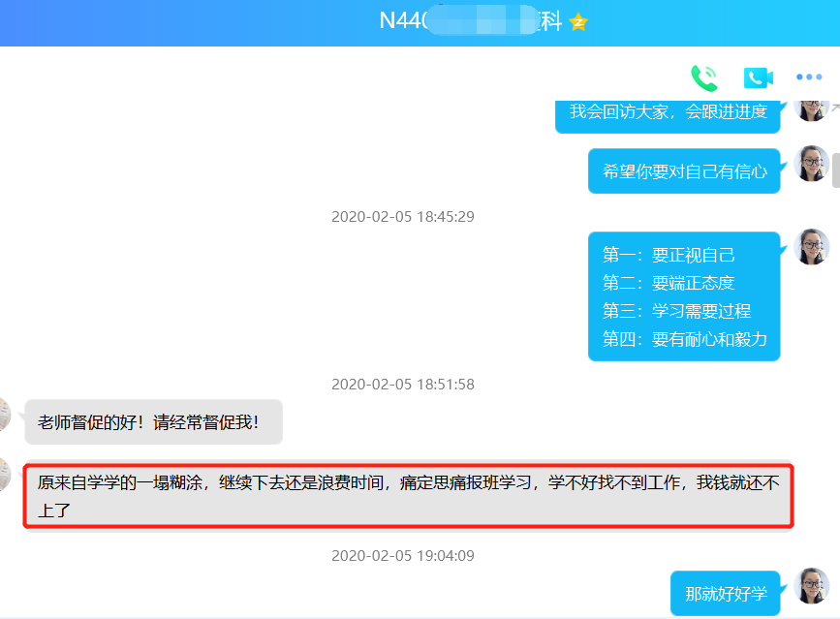840x619 pixels.
Task: Click the avatar beside "希望你要对自己有信心"
Action: pos(811,164)
